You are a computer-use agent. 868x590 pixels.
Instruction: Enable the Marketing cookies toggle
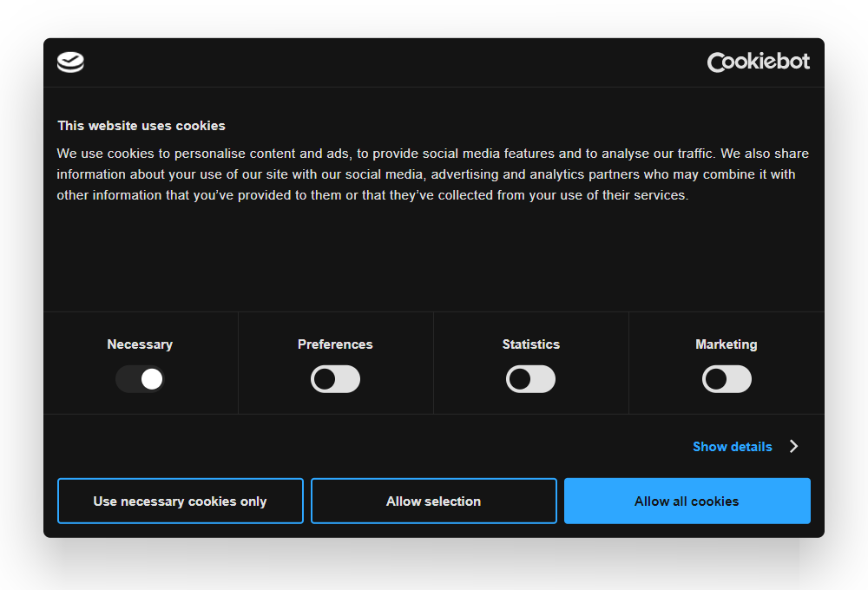click(x=727, y=379)
